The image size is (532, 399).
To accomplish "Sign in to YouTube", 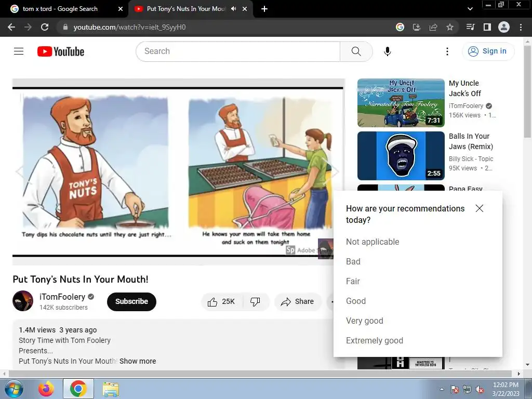I will [488, 51].
